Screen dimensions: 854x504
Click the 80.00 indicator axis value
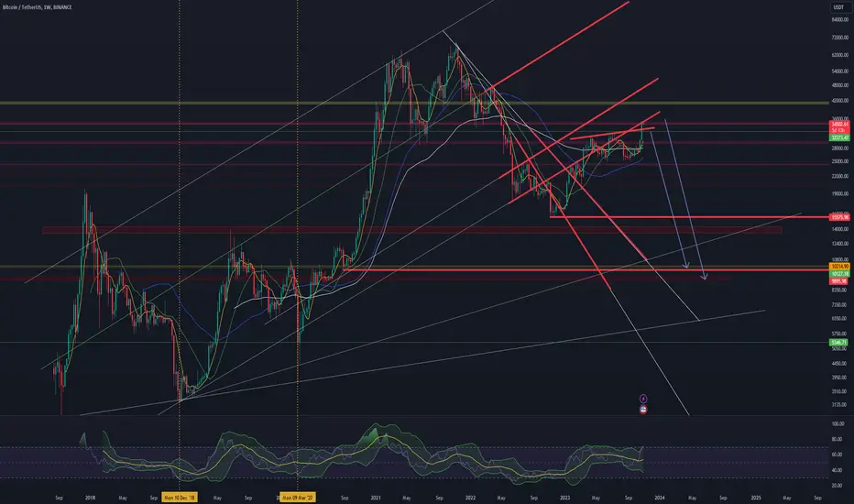tap(838, 439)
